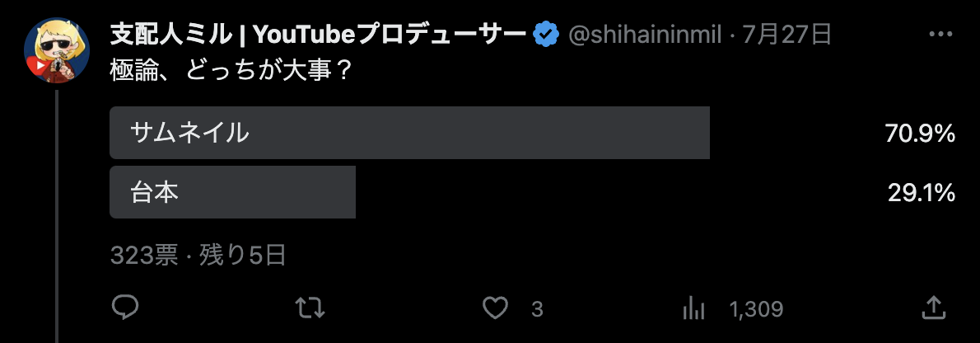Screen dimensions: 980x343
Task: Open the reply comment icon
Action: point(124,308)
